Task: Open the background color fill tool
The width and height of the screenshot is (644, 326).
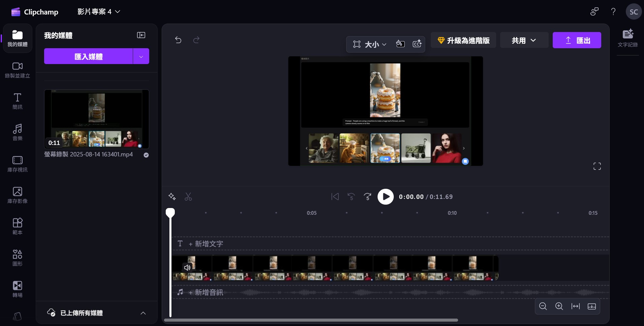Action: coord(400,44)
